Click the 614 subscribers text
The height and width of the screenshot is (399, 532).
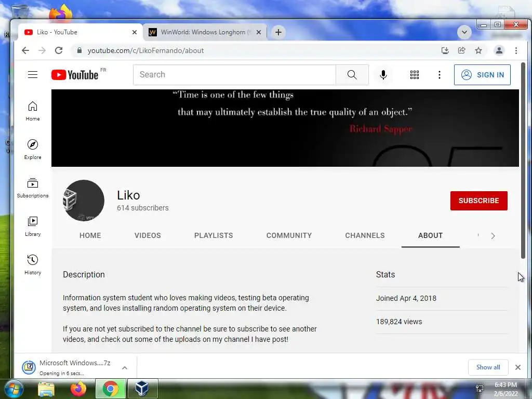pos(142,208)
